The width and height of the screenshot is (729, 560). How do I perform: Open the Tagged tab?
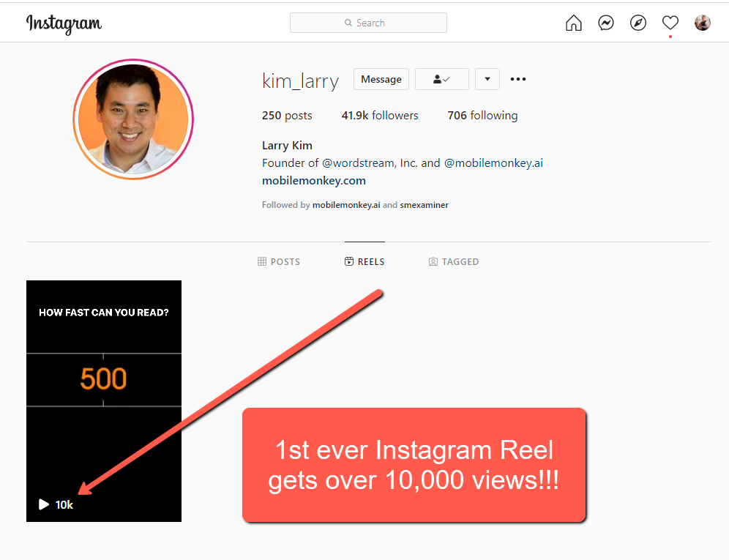pyautogui.click(x=454, y=261)
